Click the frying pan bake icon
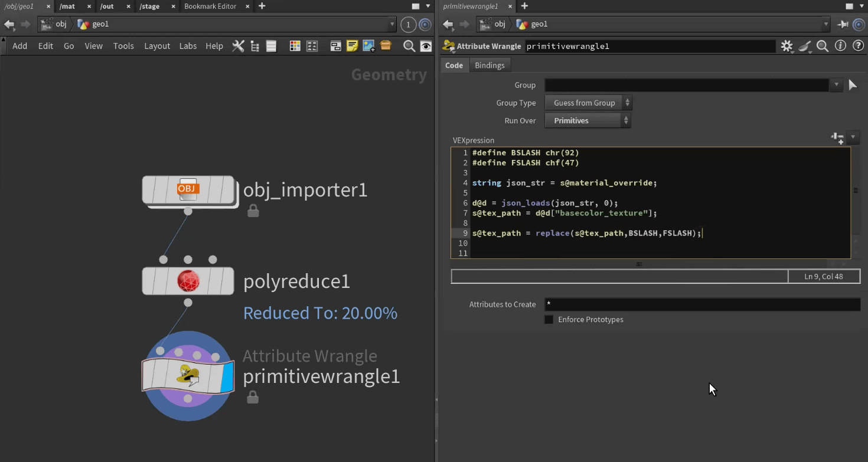This screenshot has height=462, width=868. pyautogui.click(x=805, y=46)
